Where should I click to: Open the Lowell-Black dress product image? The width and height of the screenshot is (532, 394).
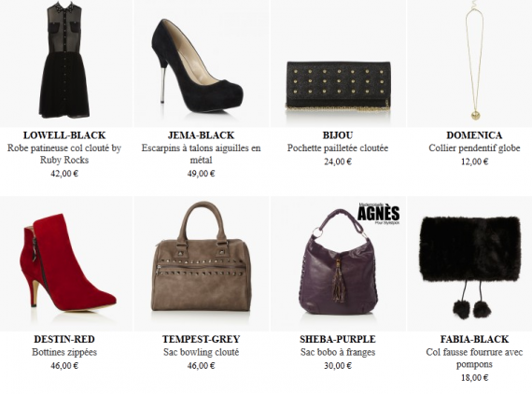coord(64,63)
